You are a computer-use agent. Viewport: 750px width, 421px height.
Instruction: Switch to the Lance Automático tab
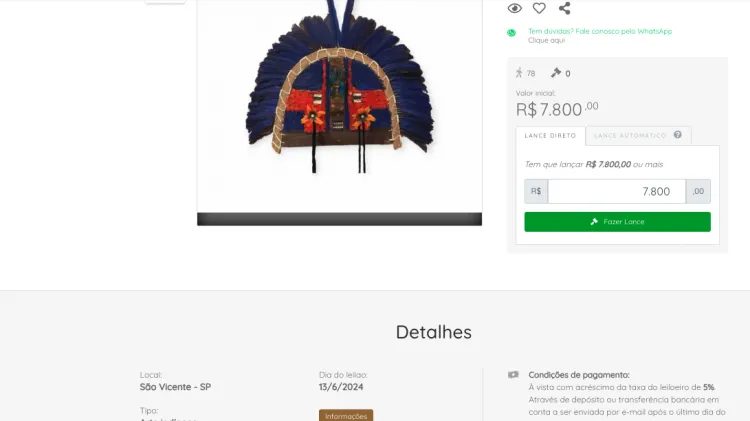point(629,136)
